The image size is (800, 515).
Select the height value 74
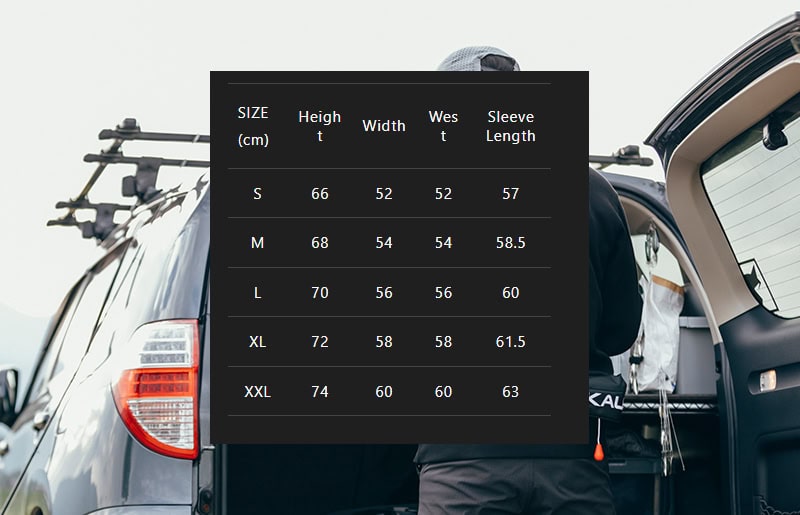point(320,391)
